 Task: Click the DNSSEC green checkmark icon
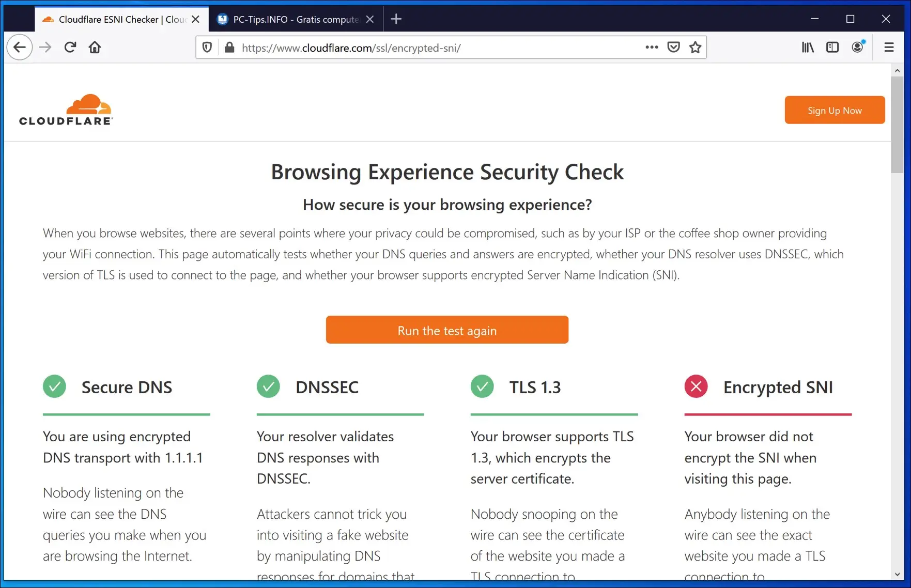268,386
